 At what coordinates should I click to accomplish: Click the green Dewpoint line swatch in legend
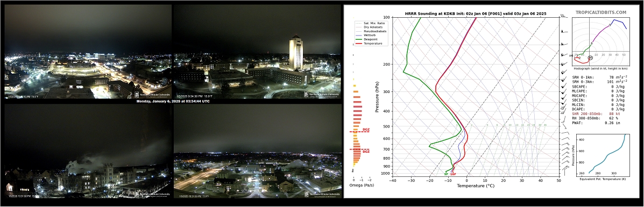(x=359, y=39)
